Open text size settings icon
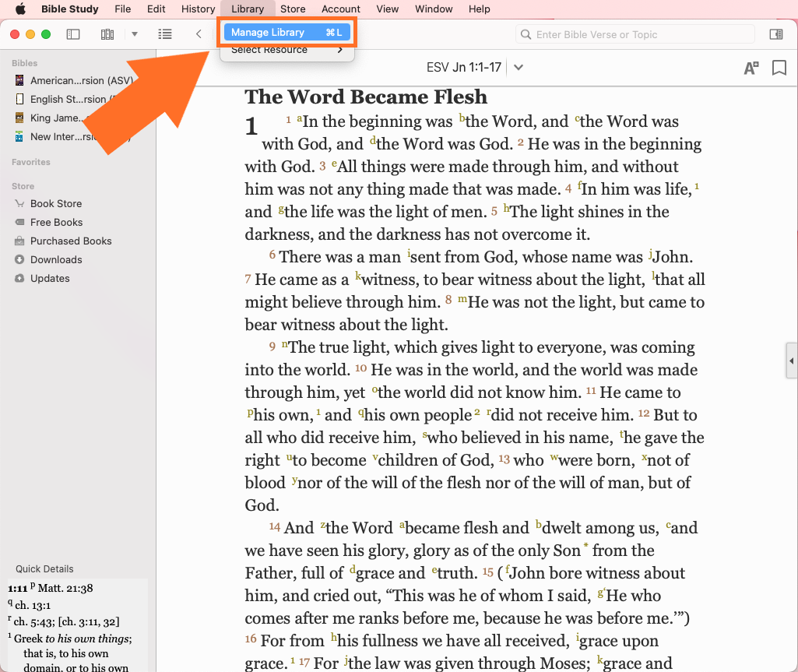 (x=751, y=68)
